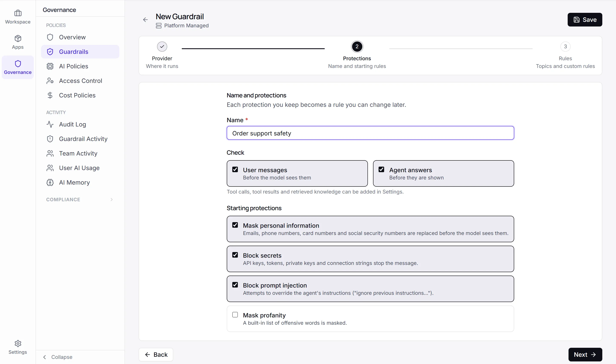Click the Guardrails shield-check icon
The image size is (616, 364).
pyautogui.click(x=50, y=52)
